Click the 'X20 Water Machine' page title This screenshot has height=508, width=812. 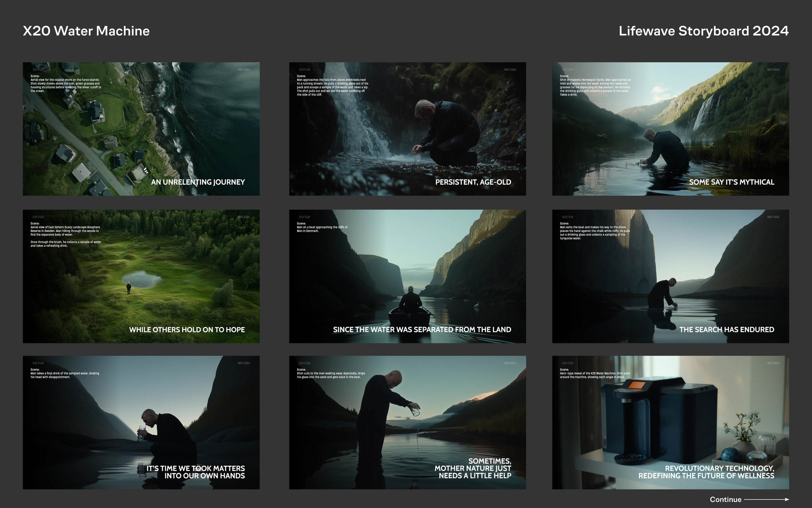click(86, 31)
